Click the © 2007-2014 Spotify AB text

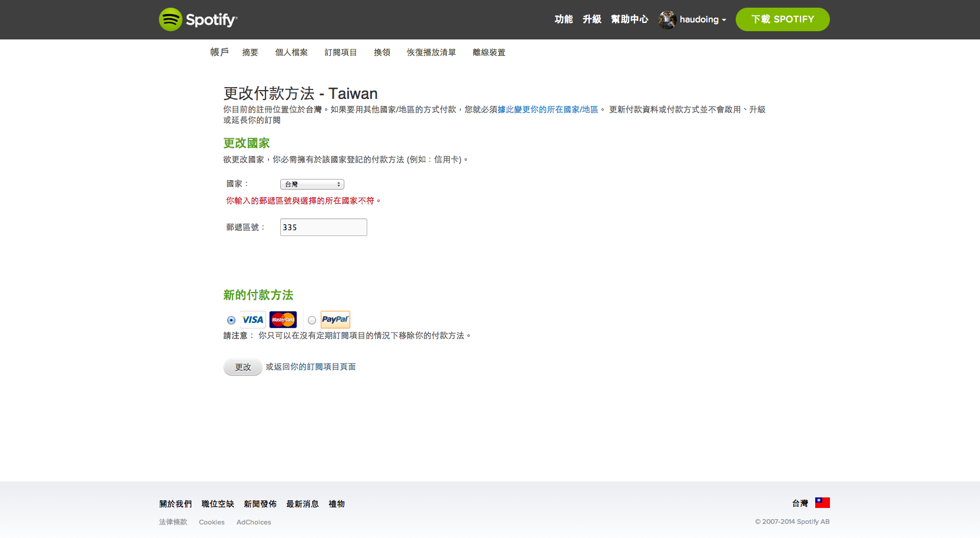792,522
